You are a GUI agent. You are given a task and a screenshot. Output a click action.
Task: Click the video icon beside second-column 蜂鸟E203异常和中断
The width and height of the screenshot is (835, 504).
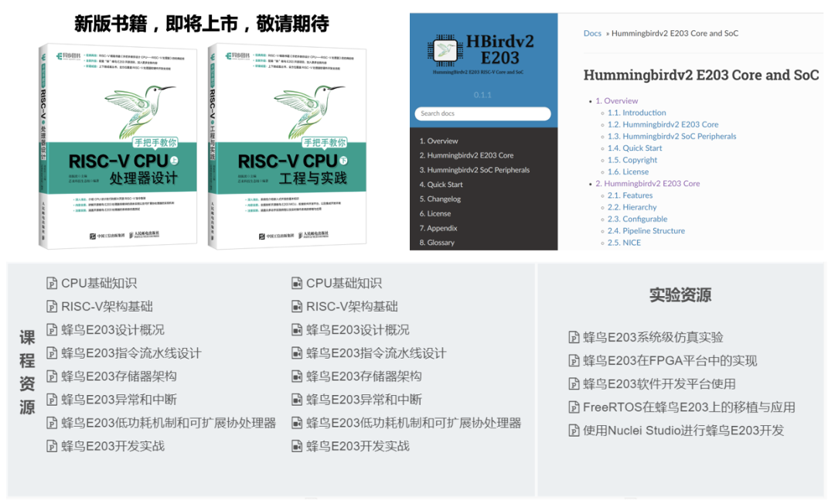pos(297,400)
